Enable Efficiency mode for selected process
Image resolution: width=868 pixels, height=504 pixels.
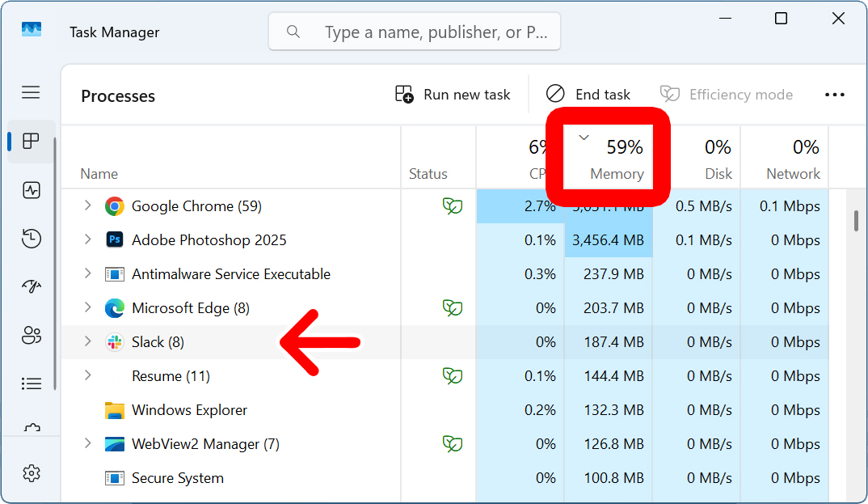click(x=726, y=94)
